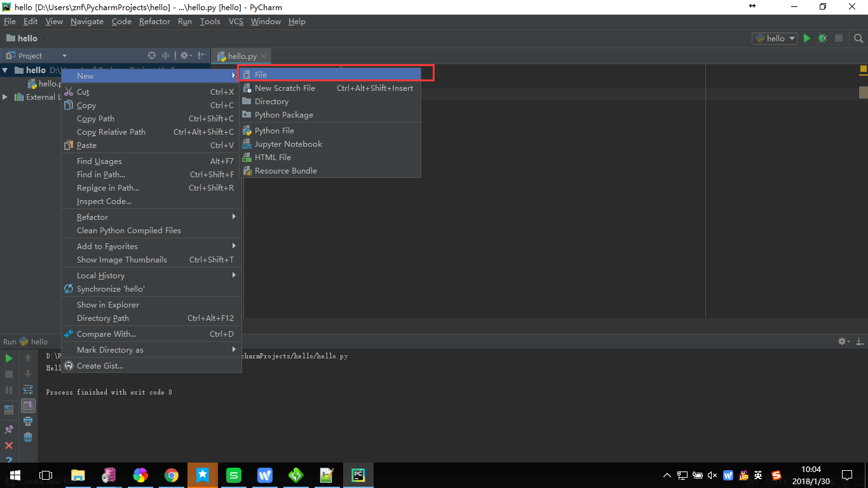Image resolution: width=868 pixels, height=488 pixels.
Task: Rerun 'hello' in the Run panel
Action: (9, 358)
